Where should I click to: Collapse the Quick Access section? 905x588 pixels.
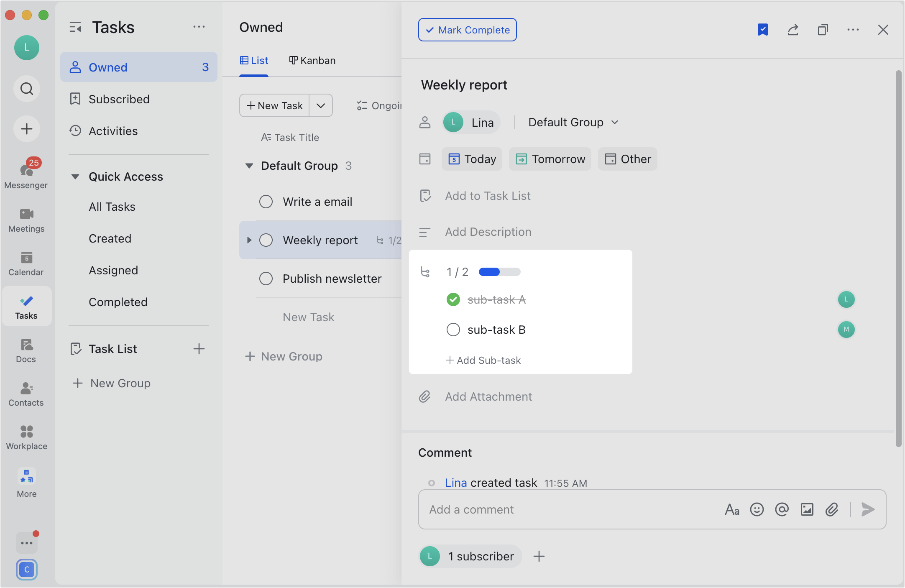click(75, 176)
